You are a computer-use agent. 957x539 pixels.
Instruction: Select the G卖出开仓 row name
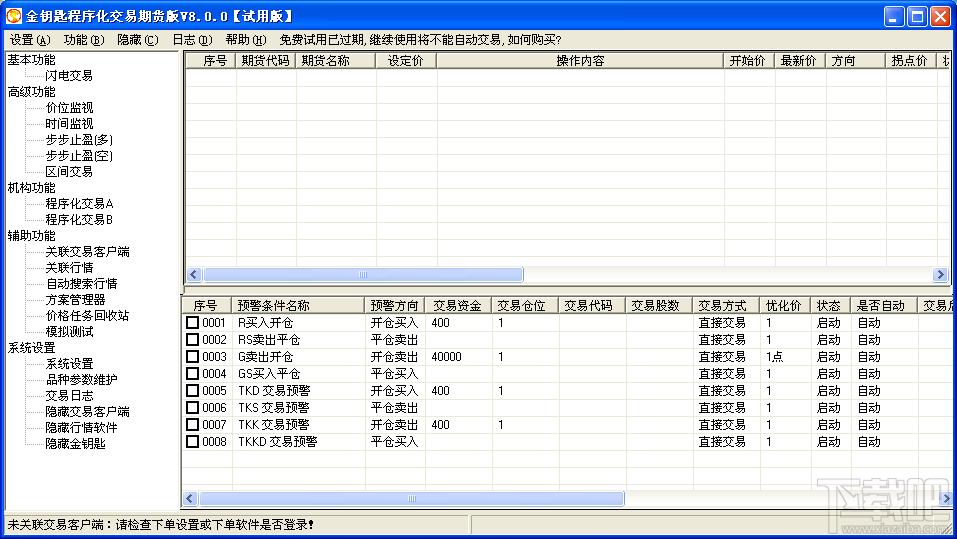[265, 356]
